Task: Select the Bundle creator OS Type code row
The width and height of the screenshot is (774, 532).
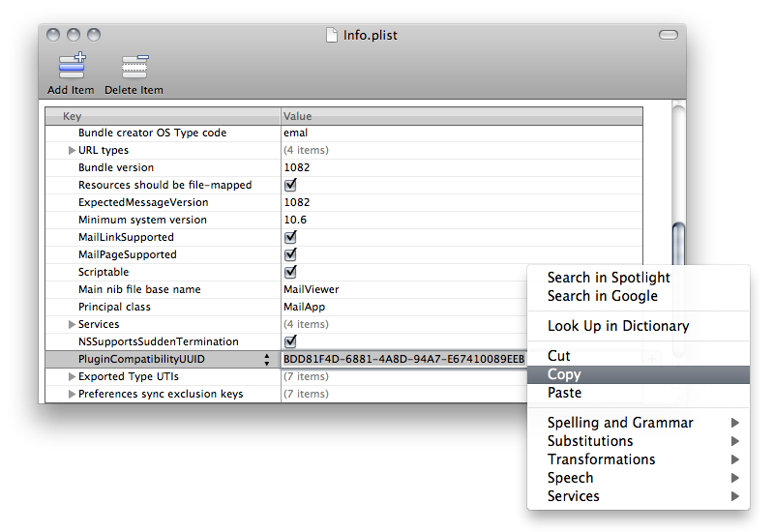Action: coord(343,133)
